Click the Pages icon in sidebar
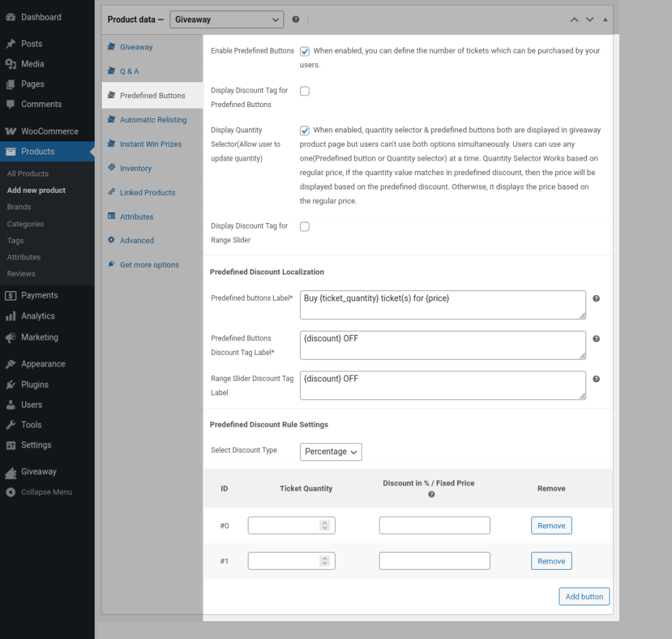Viewport: 672px width, 639px height. pyautogui.click(x=11, y=84)
